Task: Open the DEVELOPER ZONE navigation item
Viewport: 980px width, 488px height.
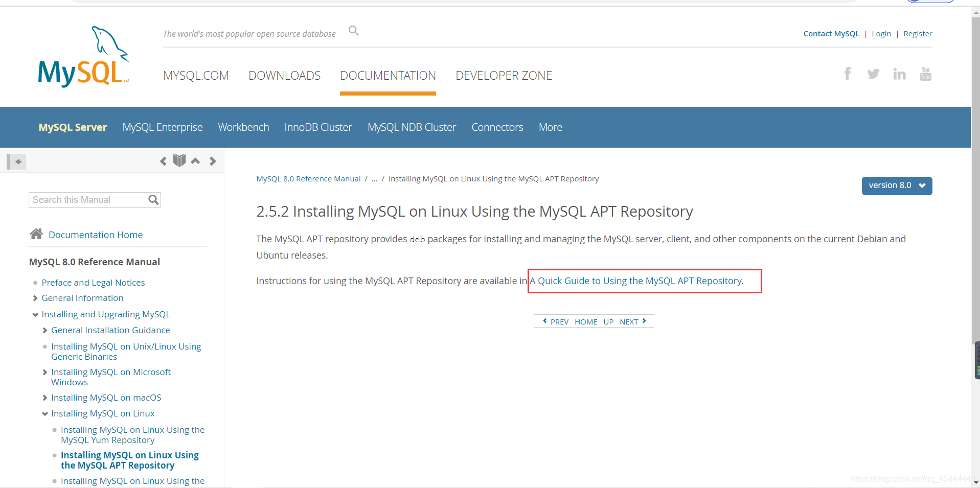Action: 504,76
